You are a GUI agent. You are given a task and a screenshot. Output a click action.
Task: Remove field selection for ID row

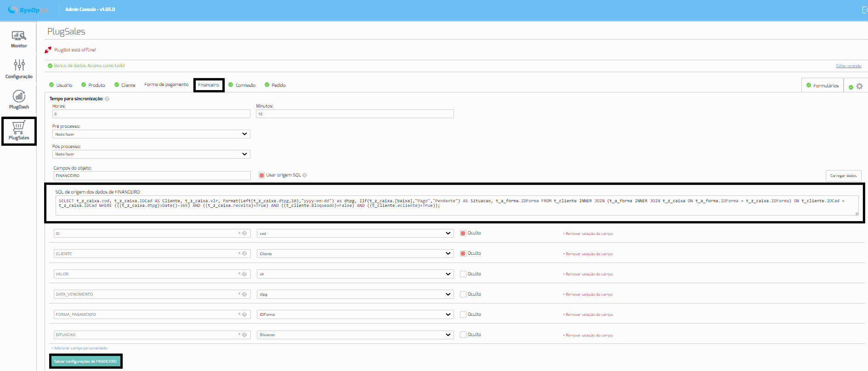[588, 234]
